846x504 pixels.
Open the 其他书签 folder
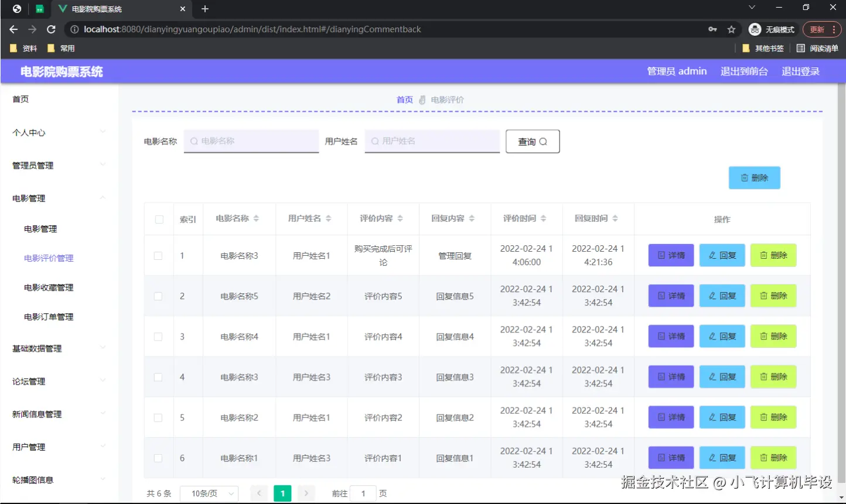click(763, 49)
